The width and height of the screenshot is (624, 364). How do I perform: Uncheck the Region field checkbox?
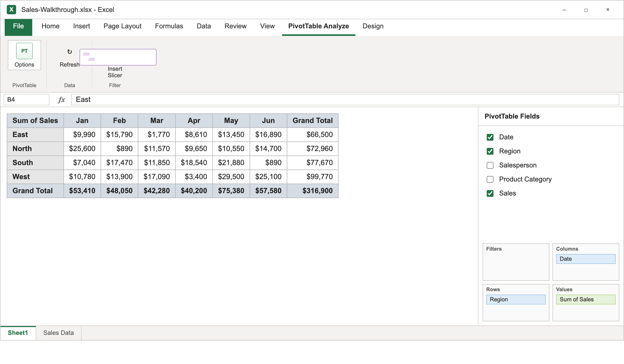click(490, 151)
